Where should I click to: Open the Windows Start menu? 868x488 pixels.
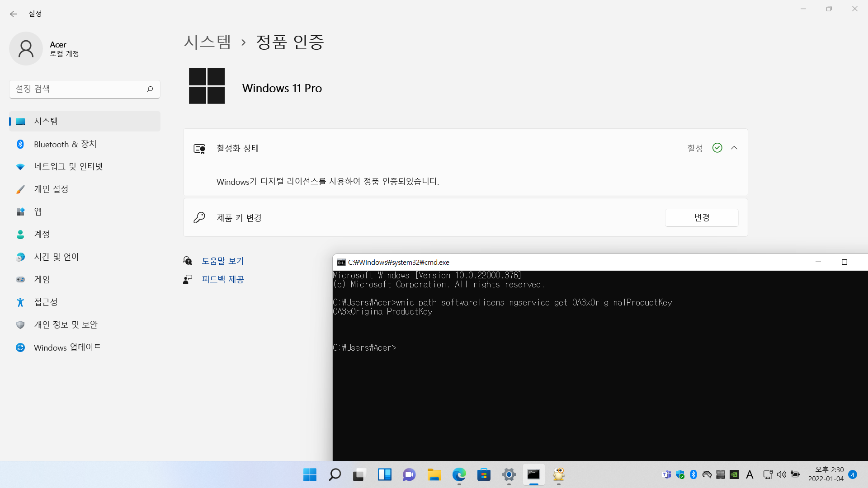310,474
